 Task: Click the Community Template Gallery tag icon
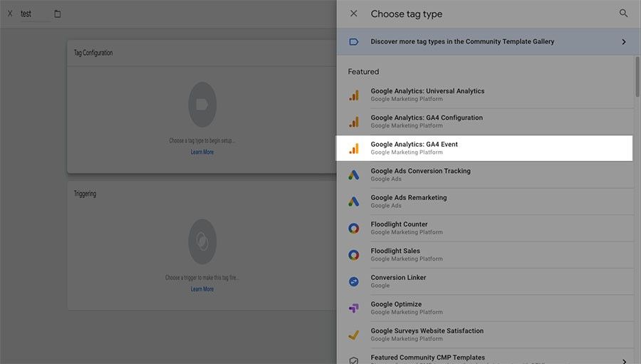353,42
